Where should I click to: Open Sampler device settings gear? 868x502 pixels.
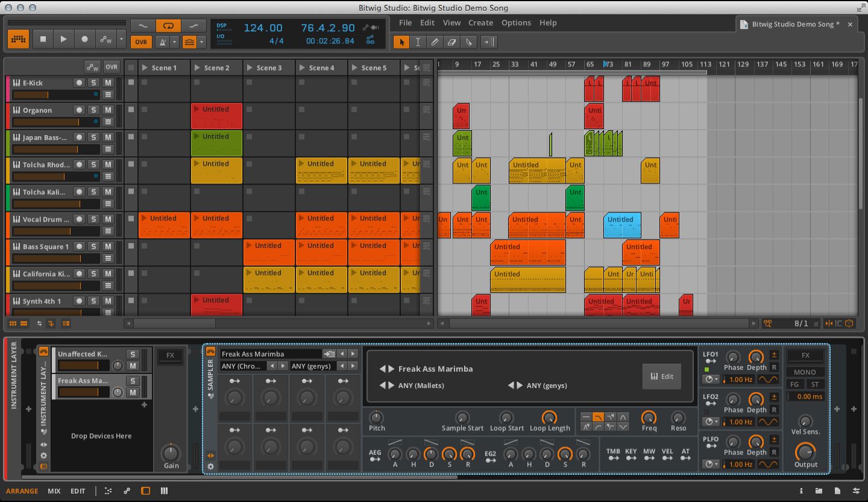[210, 466]
